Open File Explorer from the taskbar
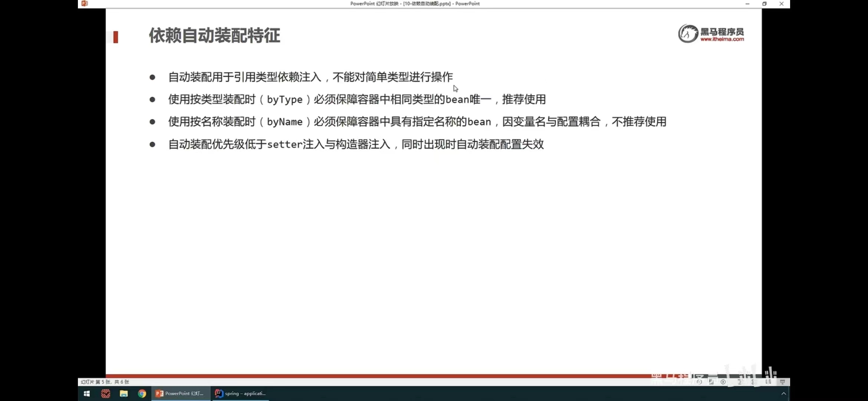This screenshot has width=868, height=401. click(124, 394)
